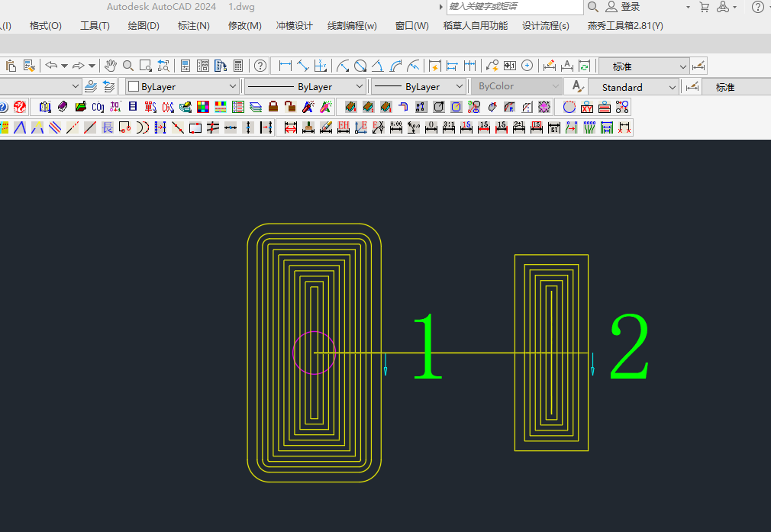
Task: Open the 冲模设计 menu
Action: (294, 25)
